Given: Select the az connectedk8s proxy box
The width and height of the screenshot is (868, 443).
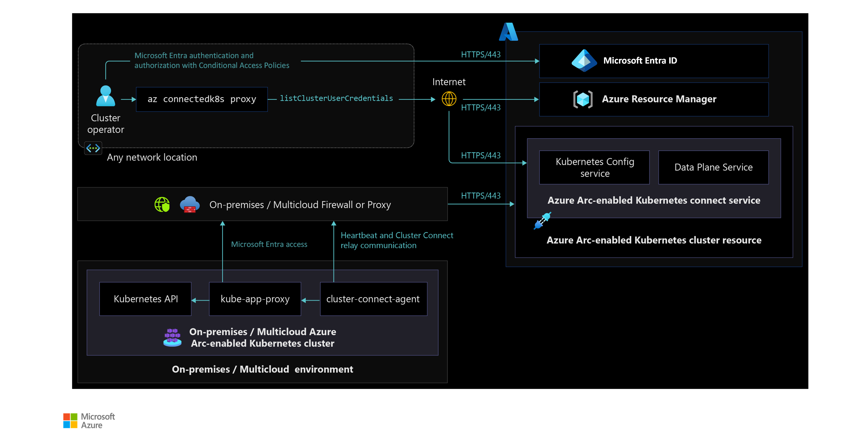Looking at the screenshot, I should tap(202, 99).
